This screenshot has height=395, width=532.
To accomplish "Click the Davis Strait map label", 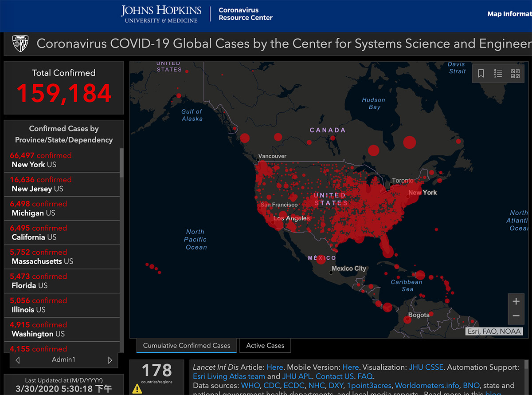I will coord(457,68).
